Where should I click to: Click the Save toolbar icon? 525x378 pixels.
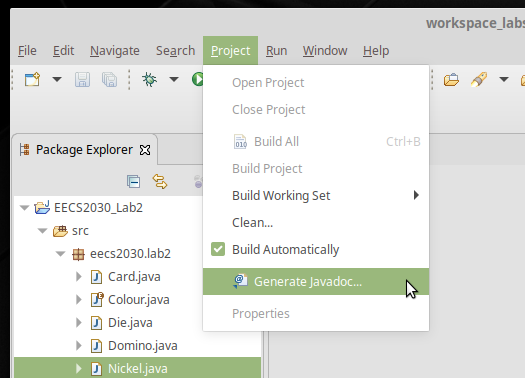[82, 80]
